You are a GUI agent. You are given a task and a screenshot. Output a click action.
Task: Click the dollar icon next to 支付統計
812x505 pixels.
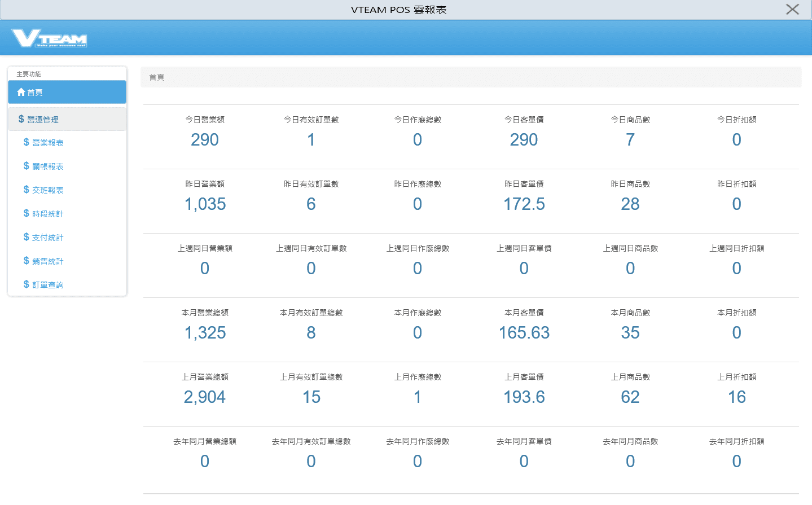pyautogui.click(x=26, y=237)
